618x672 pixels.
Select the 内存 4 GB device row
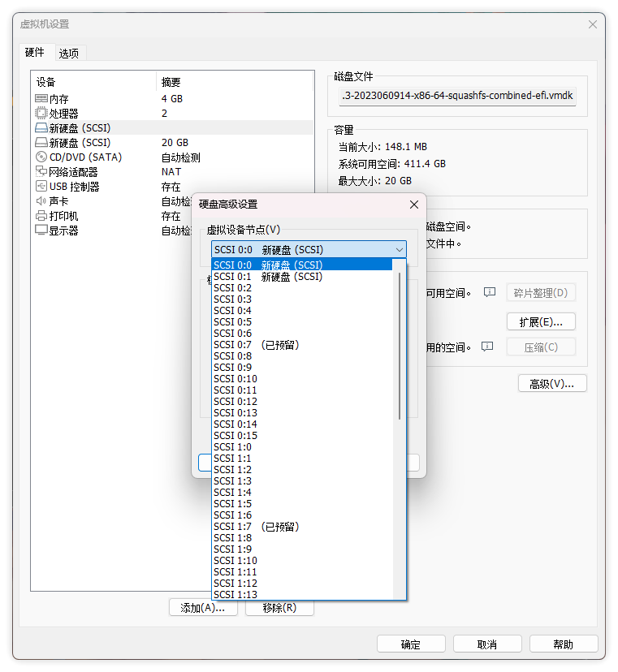tap(172, 99)
